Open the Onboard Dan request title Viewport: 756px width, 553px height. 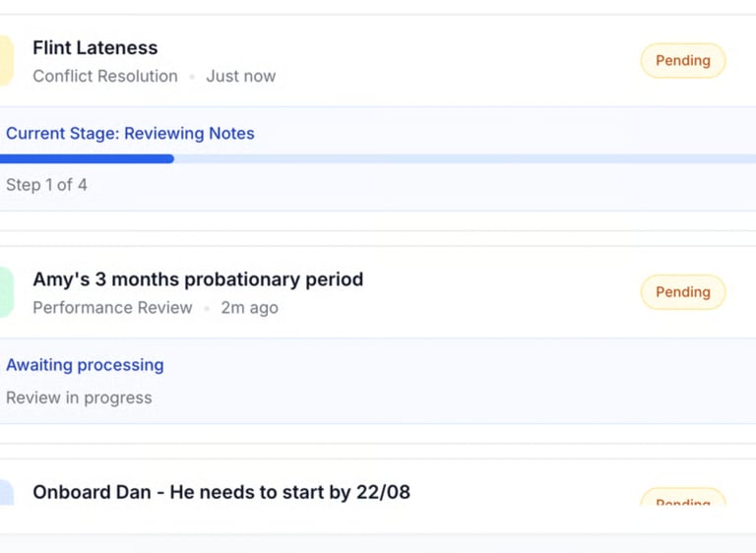pyautogui.click(x=221, y=492)
